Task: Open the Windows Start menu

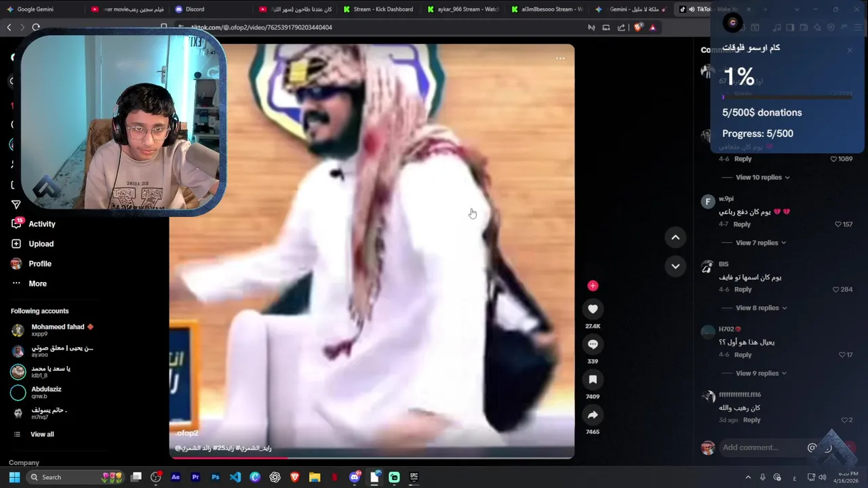Action: point(14,477)
